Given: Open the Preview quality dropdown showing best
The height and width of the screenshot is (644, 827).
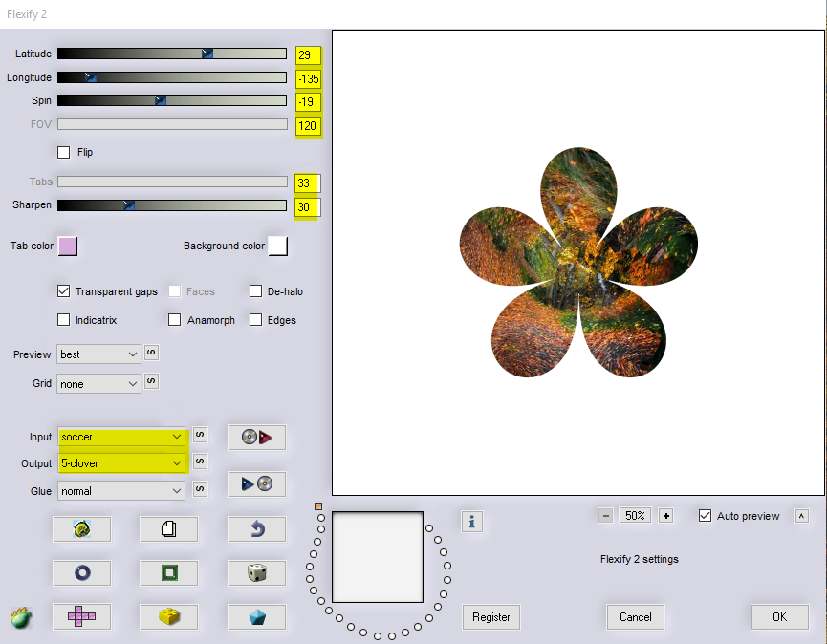Looking at the screenshot, I should pyautogui.click(x=98, y=354).
